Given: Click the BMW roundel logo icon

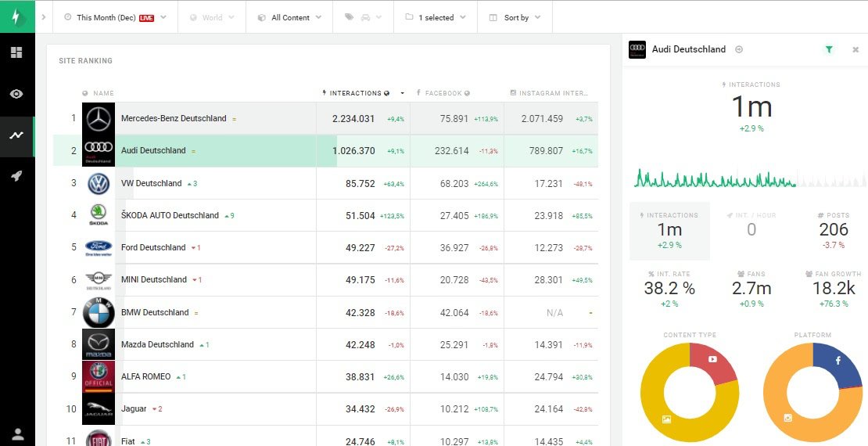Looking at the screenshot, I should coord(99,312).
